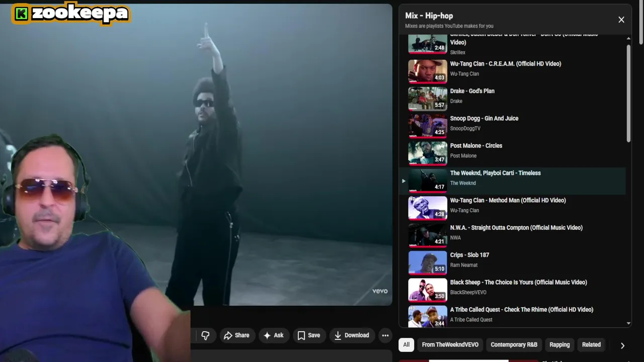Open Wu-Tang Clan - Method Man title
644x362 pixels.
508,200
